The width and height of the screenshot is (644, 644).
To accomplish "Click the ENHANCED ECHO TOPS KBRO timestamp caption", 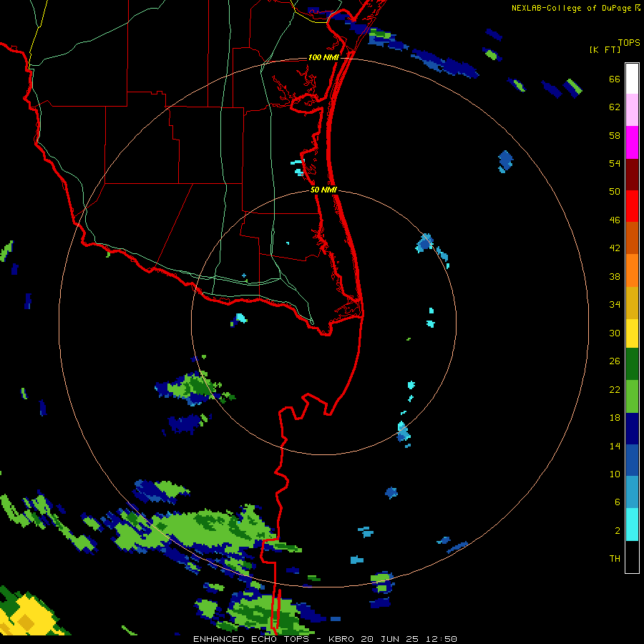I will click(325, 639).
